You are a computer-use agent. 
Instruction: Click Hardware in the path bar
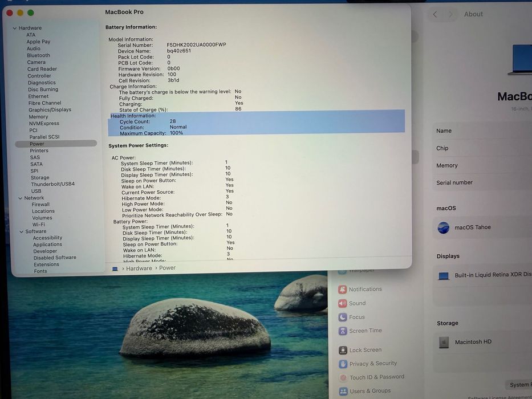pyautogui.click(x=139, y=268)
